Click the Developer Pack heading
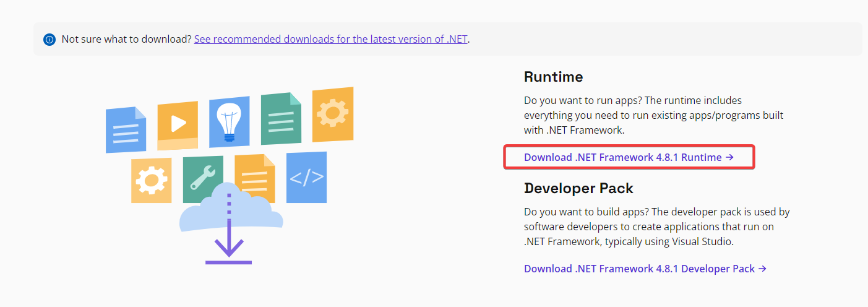The height and width of the screenshot is (307, 868). [x=578, y=188]
